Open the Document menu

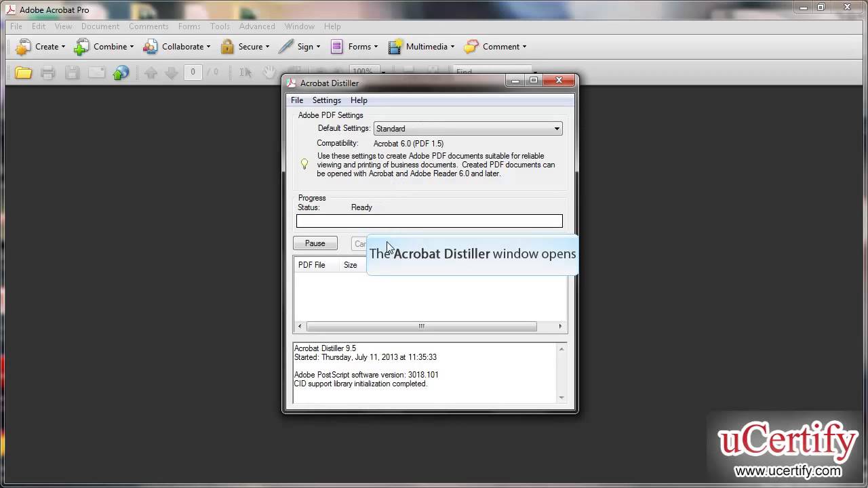pos(100,26)
